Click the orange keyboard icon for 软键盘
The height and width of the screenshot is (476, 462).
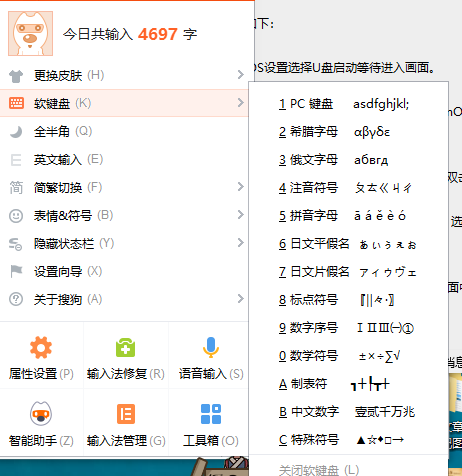pos(16,103)
